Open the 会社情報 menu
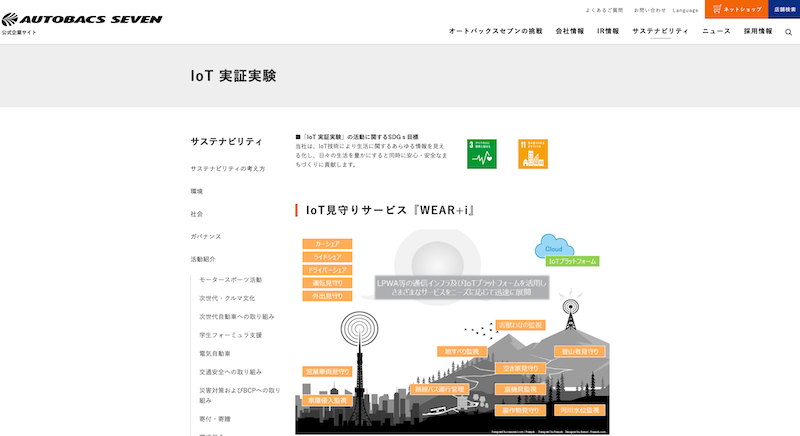This screenshot has height=436, width=800. [570, 31]
